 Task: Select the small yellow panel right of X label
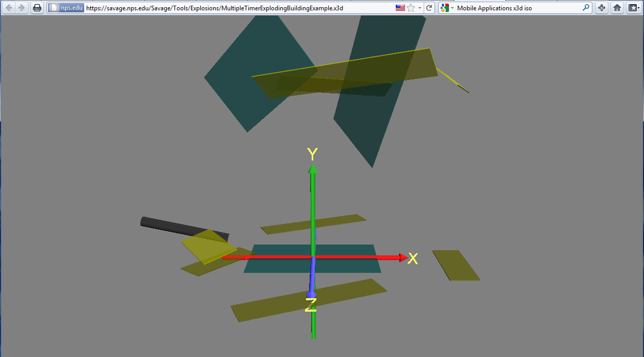point(456,265)
